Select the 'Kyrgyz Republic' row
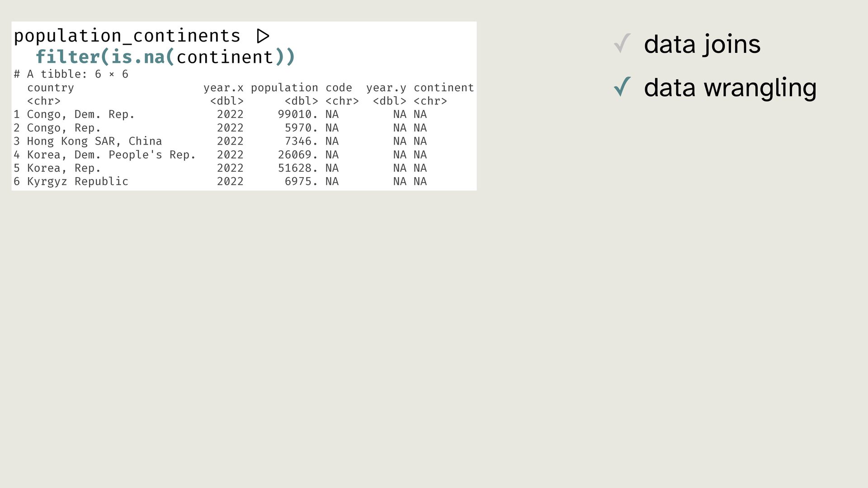 pos(77,182)
